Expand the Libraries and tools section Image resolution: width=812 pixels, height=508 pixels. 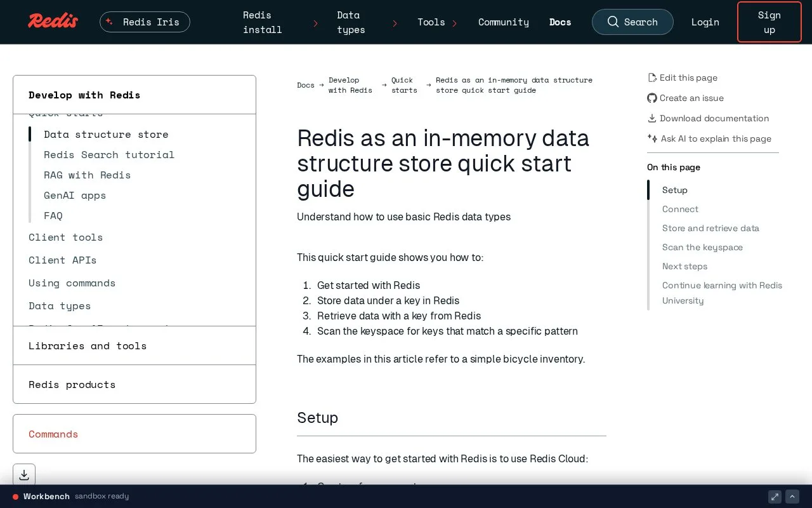(x=134, y=345)
